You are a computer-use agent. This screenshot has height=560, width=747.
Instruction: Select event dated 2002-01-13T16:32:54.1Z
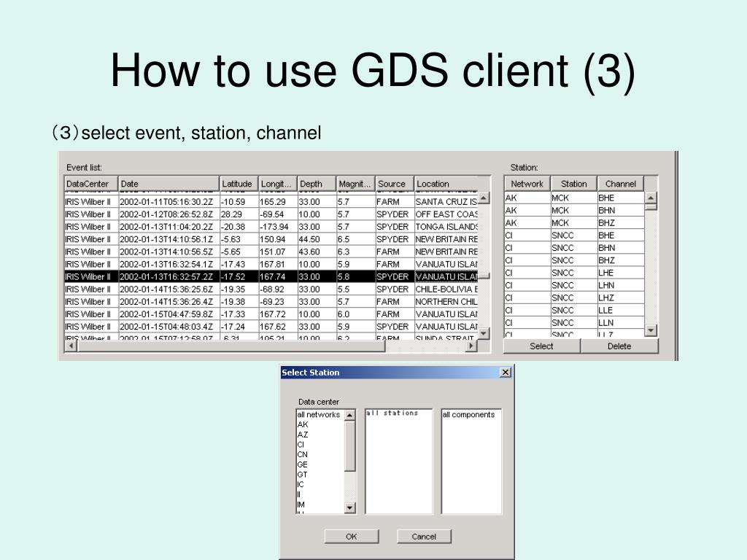[x=271, y=264]
